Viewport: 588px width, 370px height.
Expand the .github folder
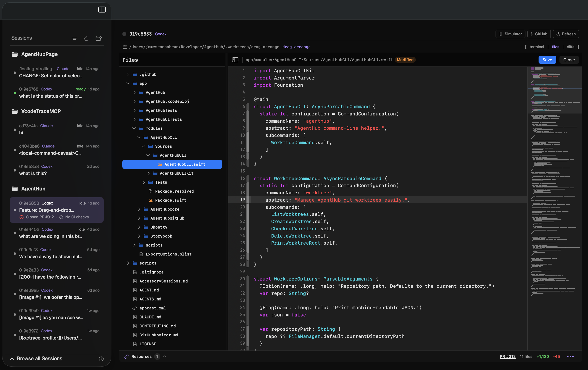(x=128, y=74)
